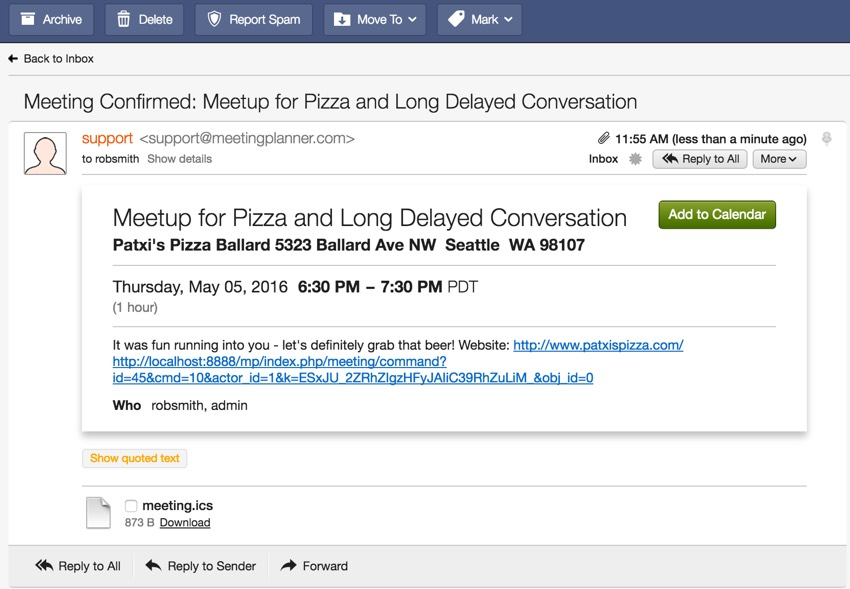
Task: Click the meeting.ics file icon
Action: click(98, 512)
